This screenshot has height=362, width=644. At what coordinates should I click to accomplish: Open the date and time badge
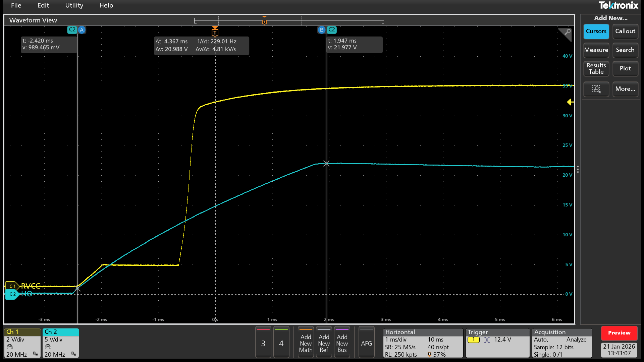619,350
